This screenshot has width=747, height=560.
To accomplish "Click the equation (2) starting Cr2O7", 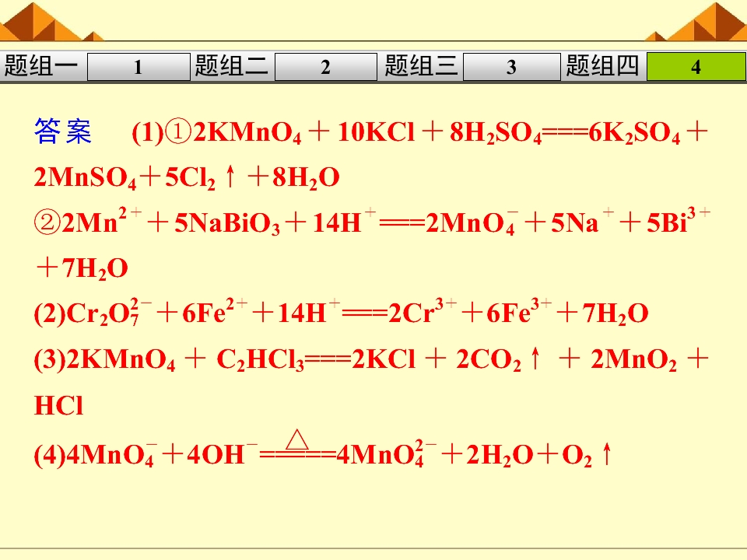I will click(341, 313).
